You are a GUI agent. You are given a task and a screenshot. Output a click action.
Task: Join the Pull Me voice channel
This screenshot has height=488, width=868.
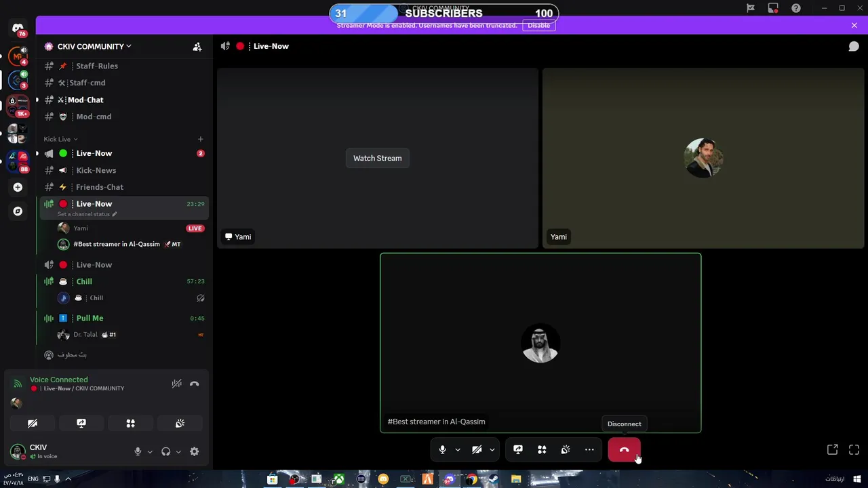(123, 318)
